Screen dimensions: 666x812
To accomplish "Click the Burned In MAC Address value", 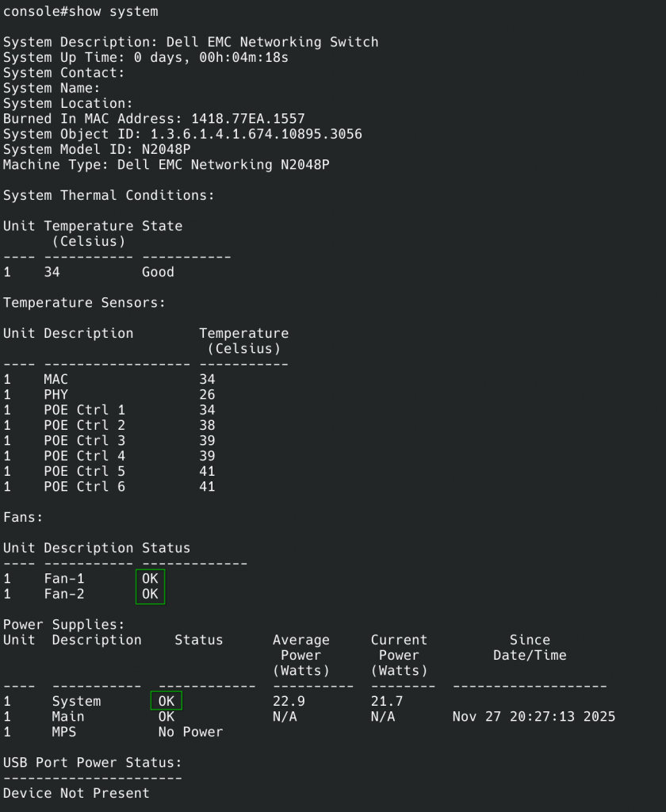I will pos(248,119).
